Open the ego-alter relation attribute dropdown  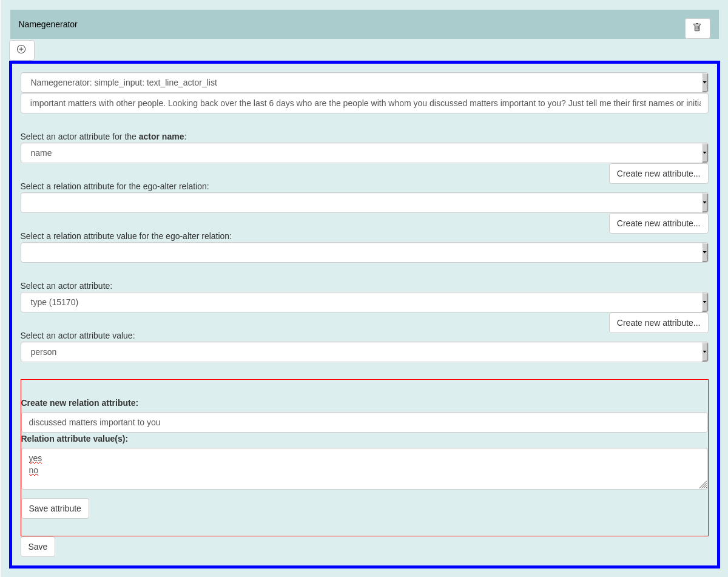click(x=364, y=203)
